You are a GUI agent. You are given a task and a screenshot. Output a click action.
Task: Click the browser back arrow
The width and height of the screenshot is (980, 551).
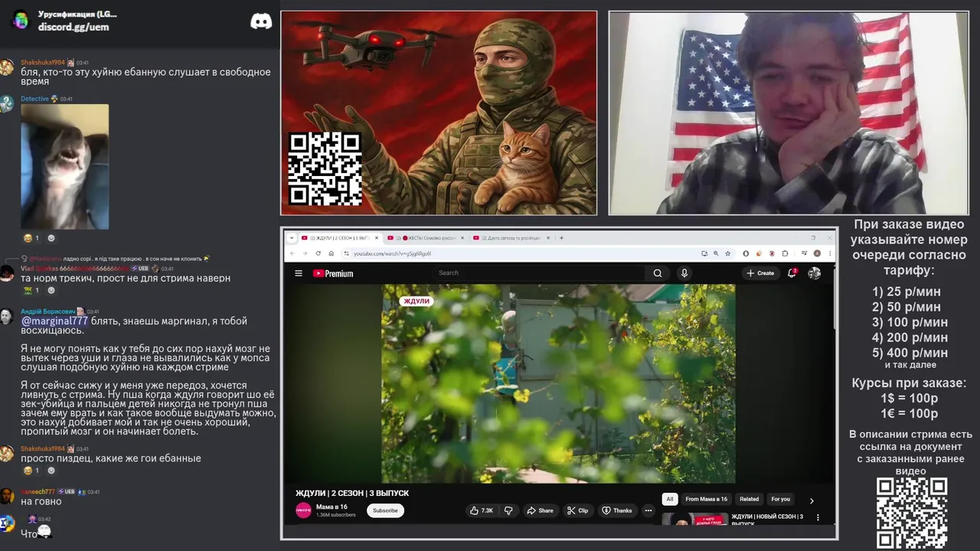(x=292, y=253)
